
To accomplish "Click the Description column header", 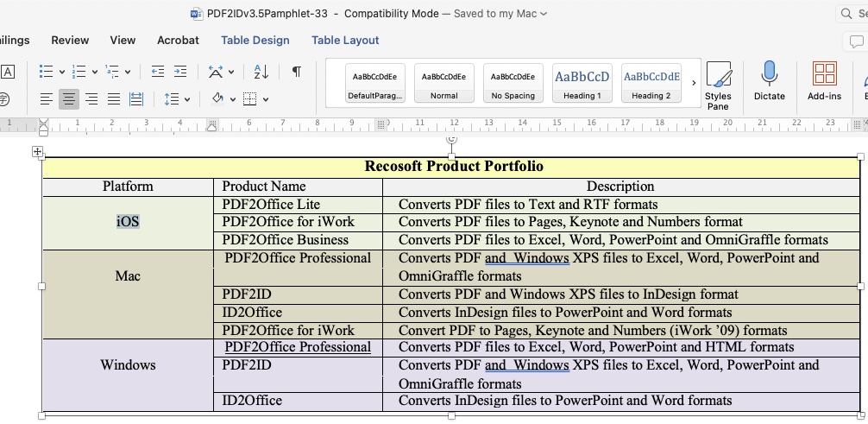I will pos(620,187).
